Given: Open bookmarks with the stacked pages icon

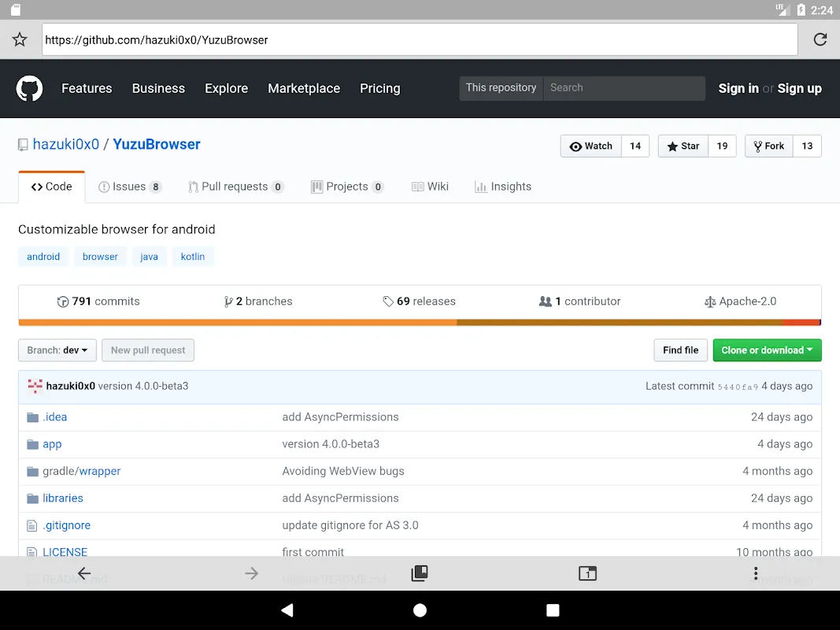Looking at the screenshot, I should (x=420, y=573).
